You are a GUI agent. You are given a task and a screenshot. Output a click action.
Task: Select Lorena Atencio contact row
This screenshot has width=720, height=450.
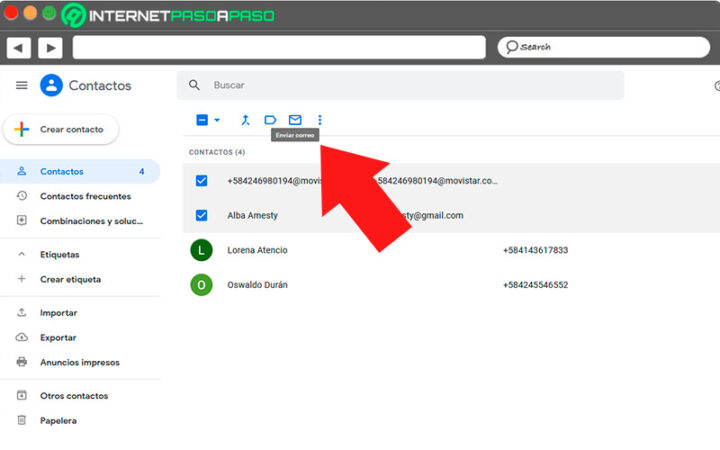pyautogui.click(x=451, y=250)
